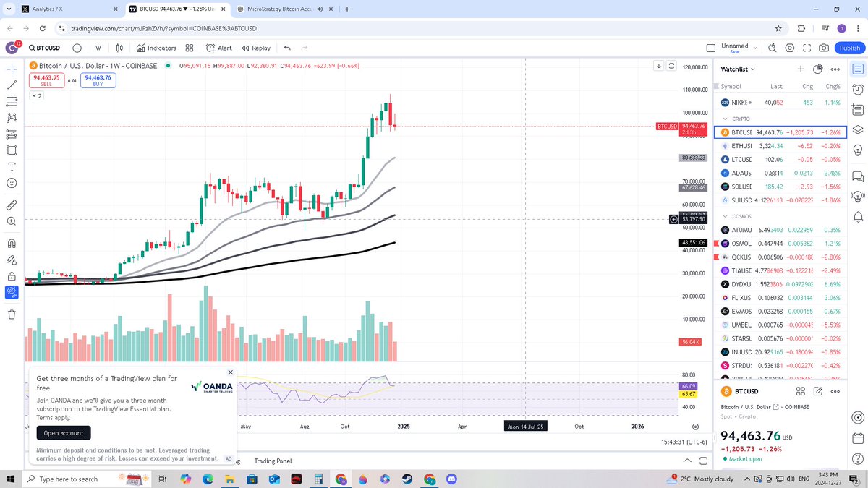Screen dimensions: 868x488
Task: Open the Indicators menu
Action: coord(156,48)
